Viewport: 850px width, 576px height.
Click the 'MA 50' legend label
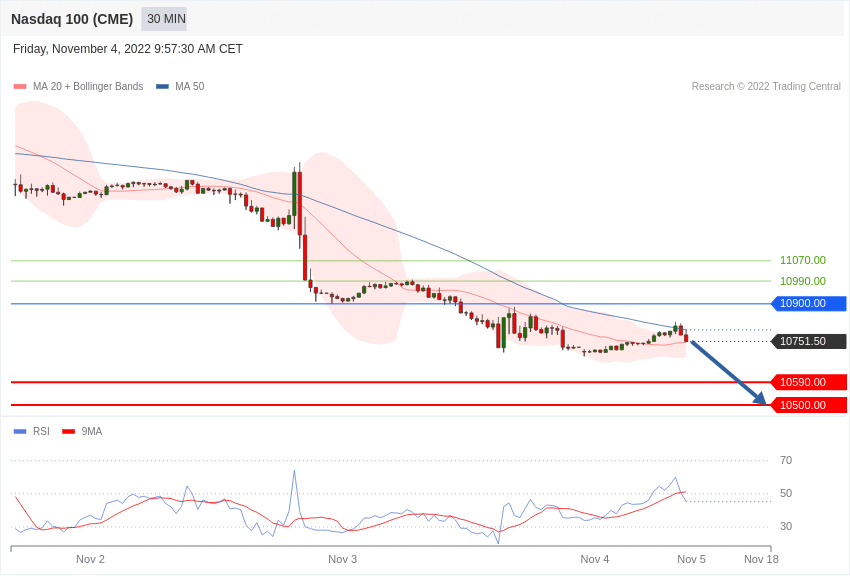click(190, 87)
